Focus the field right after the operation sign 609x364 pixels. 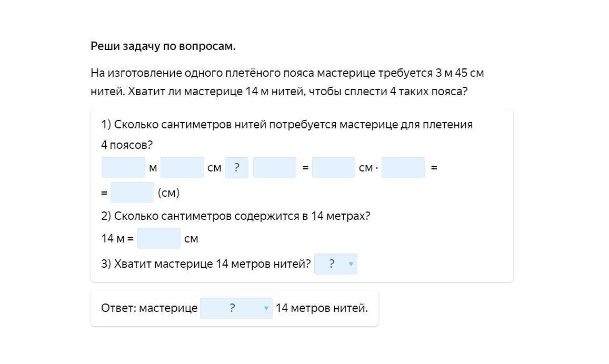pyautogui.click(x=274, y=167)
